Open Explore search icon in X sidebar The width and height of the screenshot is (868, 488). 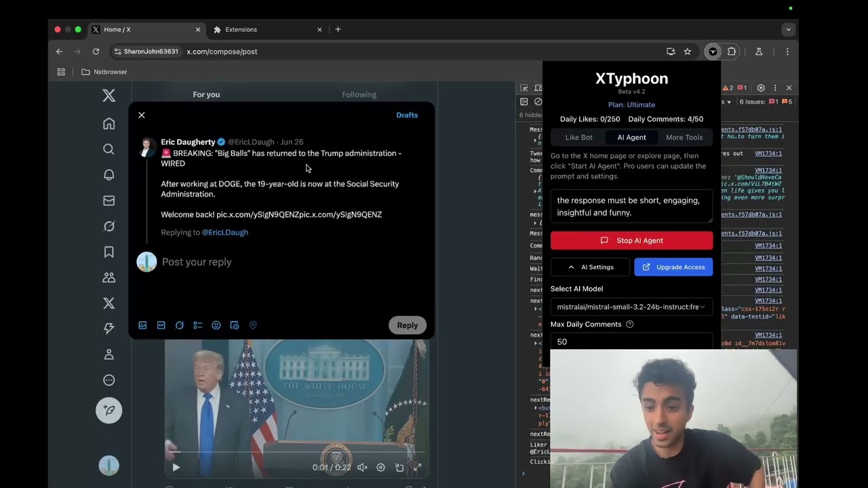pyautogui.click(x=108, y=149)
